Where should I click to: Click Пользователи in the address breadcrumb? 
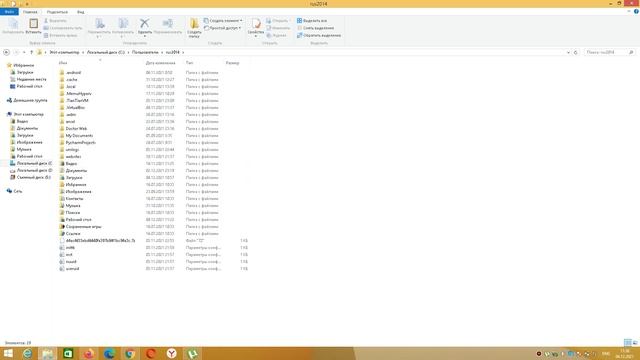(145, 52)
